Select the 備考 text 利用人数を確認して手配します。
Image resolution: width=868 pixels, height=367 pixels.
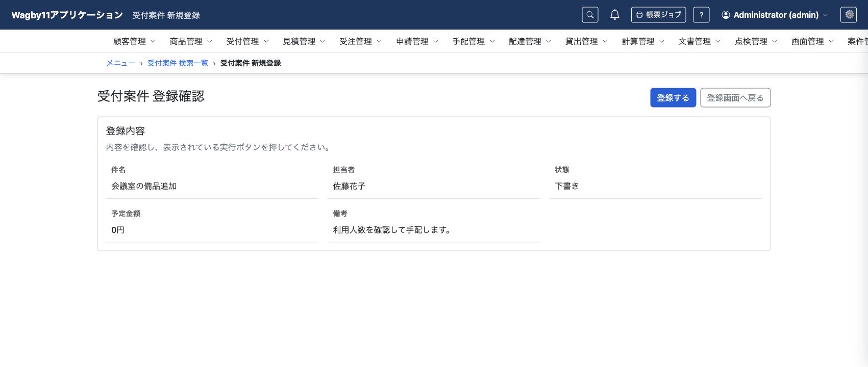point(393,230)
